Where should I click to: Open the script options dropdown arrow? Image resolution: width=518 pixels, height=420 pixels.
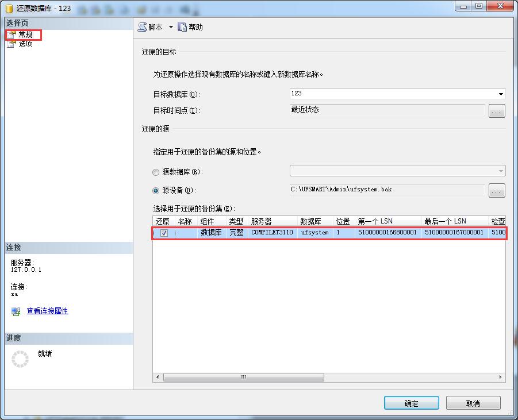click(x=171, y=27)
